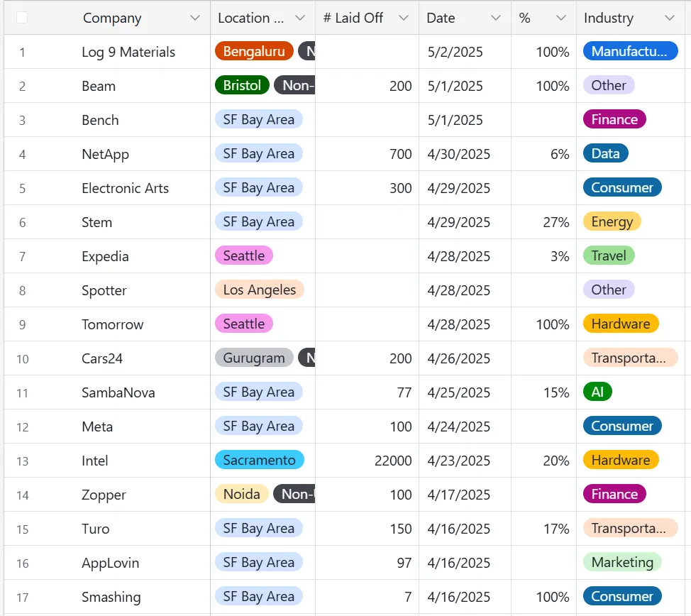Select row number 13 for Intel
Viewport: 691px width, 616px height.
(22, 460)
